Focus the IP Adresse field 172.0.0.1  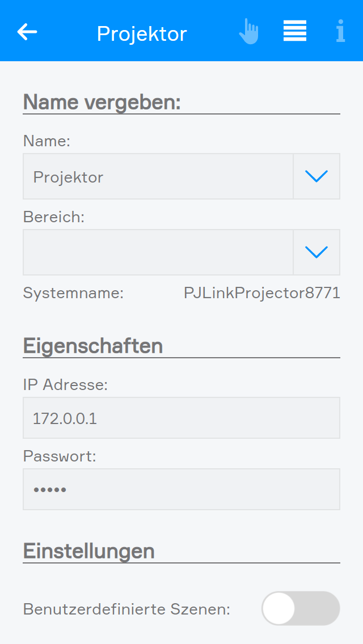pyautogui.click(x=181, y=418)
